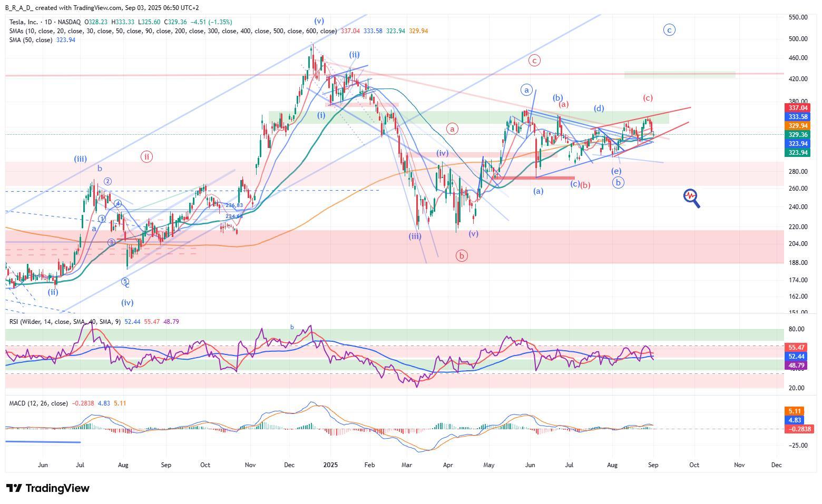822x504 pixels.
Task: Click the 2025 label on time axis
Action: [x=330, y=465]
